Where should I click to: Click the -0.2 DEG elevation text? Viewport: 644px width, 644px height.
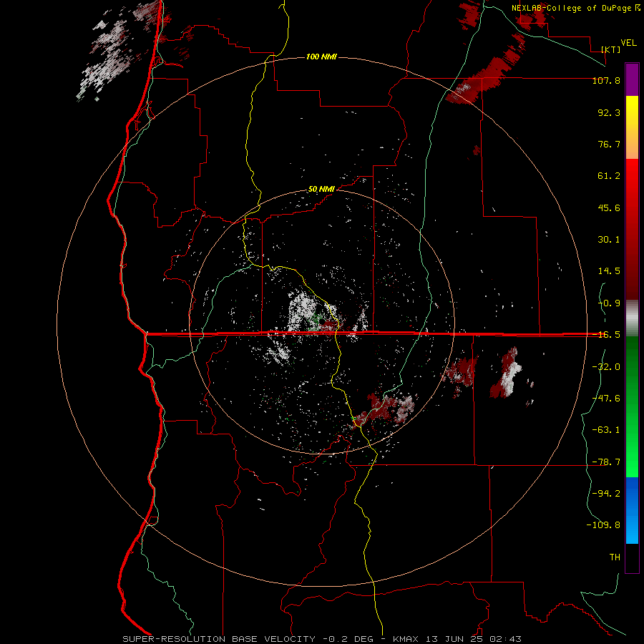tap(348, 639)
